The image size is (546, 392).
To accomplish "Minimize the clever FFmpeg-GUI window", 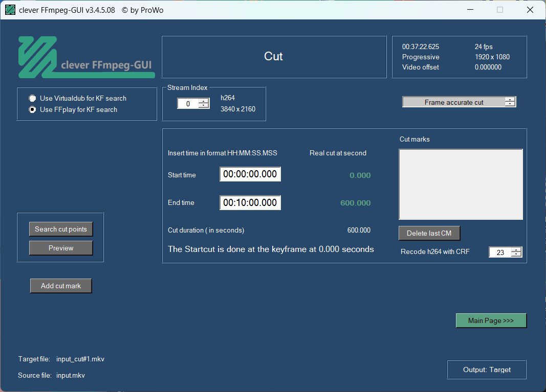I will [470, 10].
